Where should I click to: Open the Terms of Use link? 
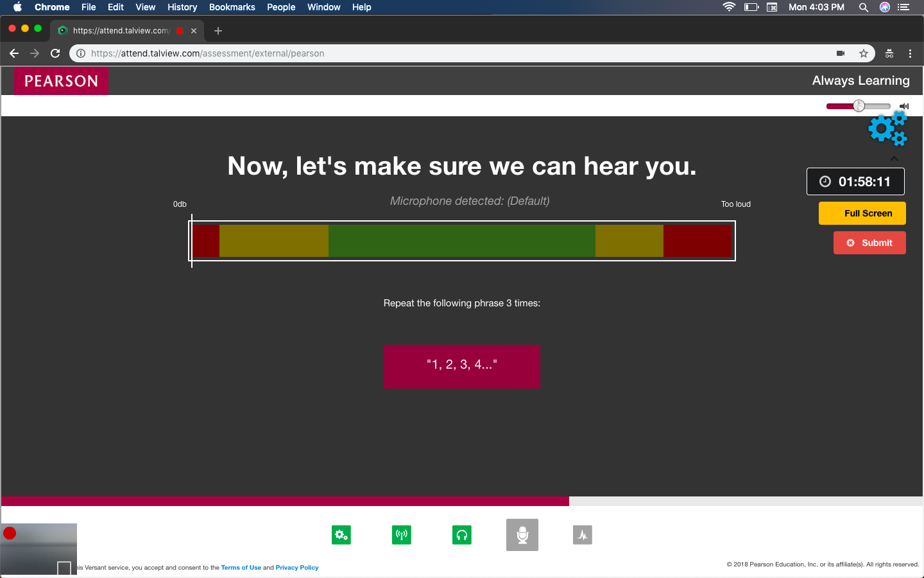click(241, 568)
